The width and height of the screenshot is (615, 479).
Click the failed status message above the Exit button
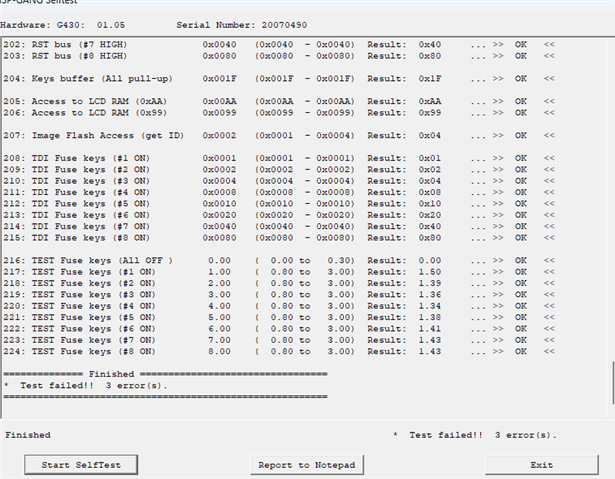pyautogui.click(x=475, y=435)
